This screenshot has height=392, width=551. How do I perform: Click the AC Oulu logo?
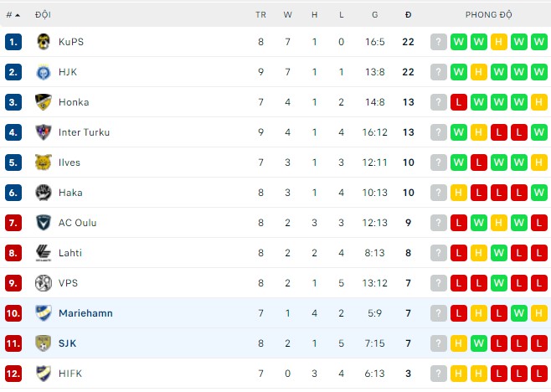(x=44, y=223)
